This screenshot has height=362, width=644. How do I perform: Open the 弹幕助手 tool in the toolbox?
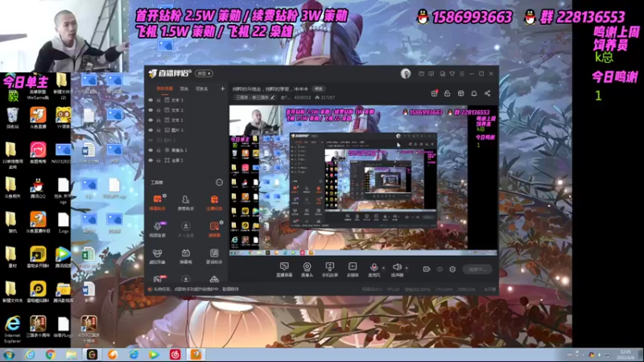tap(157, 203)
